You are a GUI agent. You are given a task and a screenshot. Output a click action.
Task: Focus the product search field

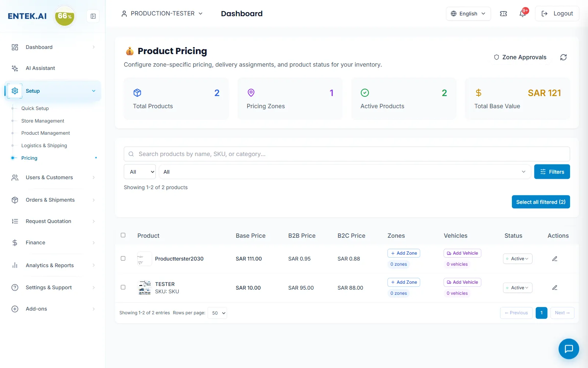click(x=347, y=154)
